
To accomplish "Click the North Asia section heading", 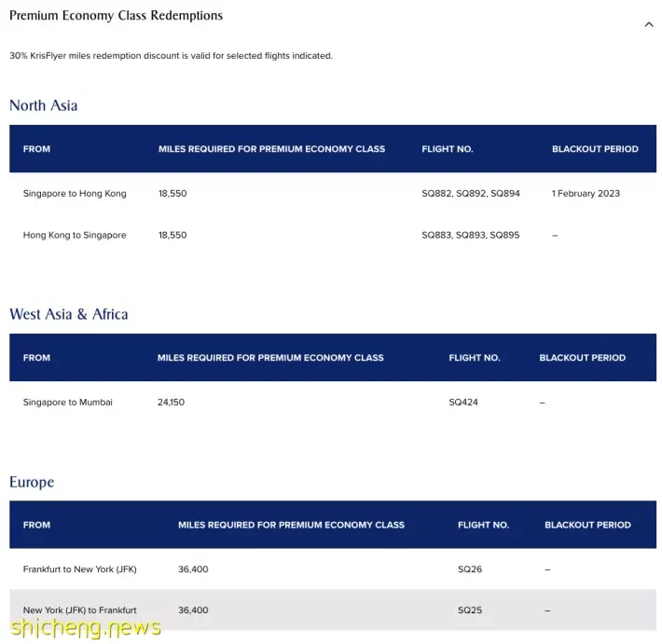I will 44,105.
